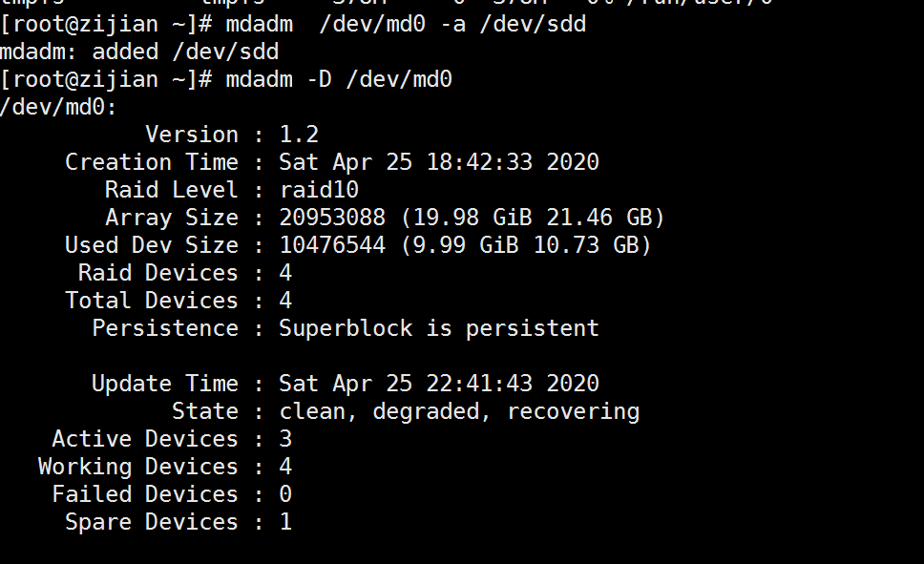Click the Working Devices label
Image resolution: width=924 pixels, height=564 pixels.
(x=137, y=467)
